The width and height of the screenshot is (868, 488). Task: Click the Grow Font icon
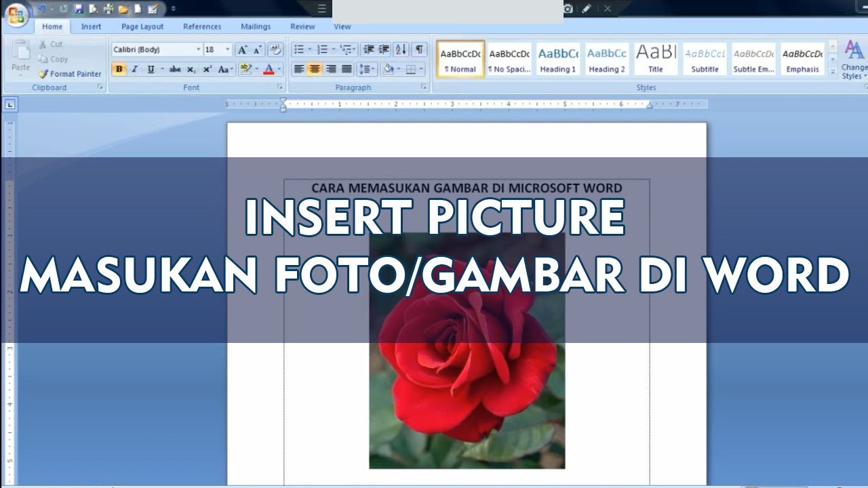click(242, 49)
